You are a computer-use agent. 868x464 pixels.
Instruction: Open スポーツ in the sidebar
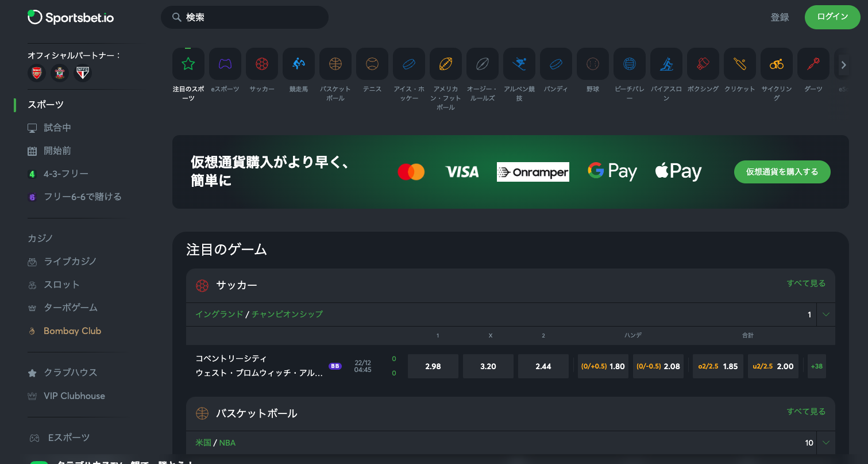click(x=45, y=105)
